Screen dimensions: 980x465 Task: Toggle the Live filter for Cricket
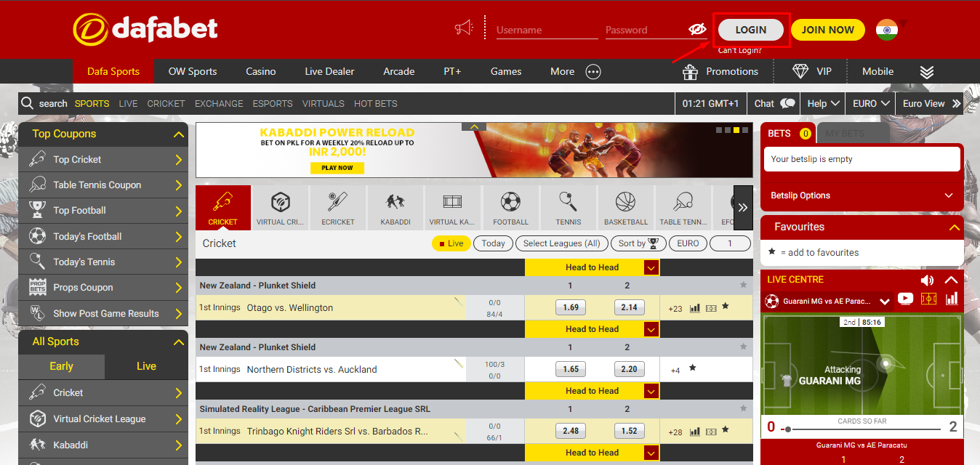(451, 243)
